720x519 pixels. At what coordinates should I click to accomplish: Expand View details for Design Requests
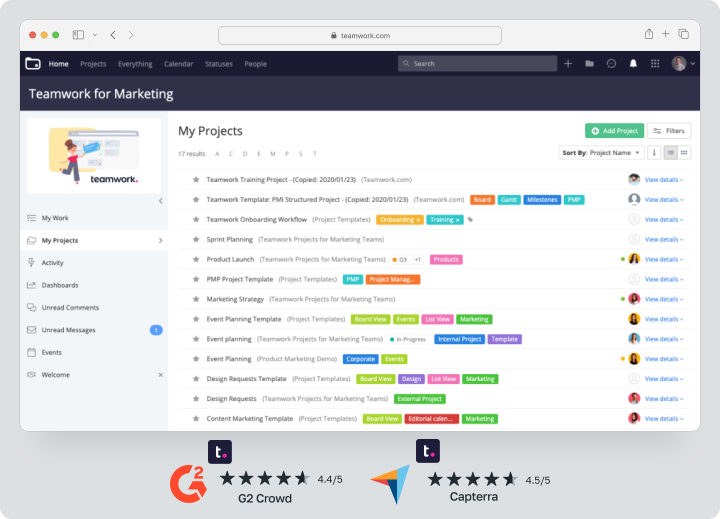coord(664,399)
